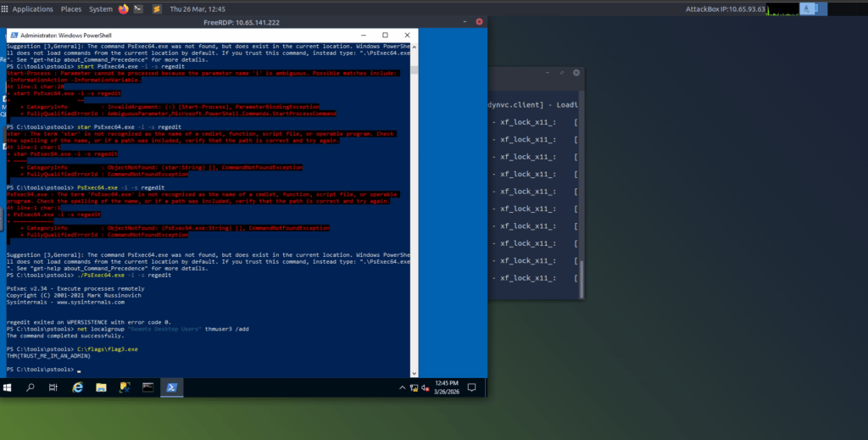Click 'PsExec v2.34 - Execute processes remotely' line
868x440 pixels.
click(75, 288)
